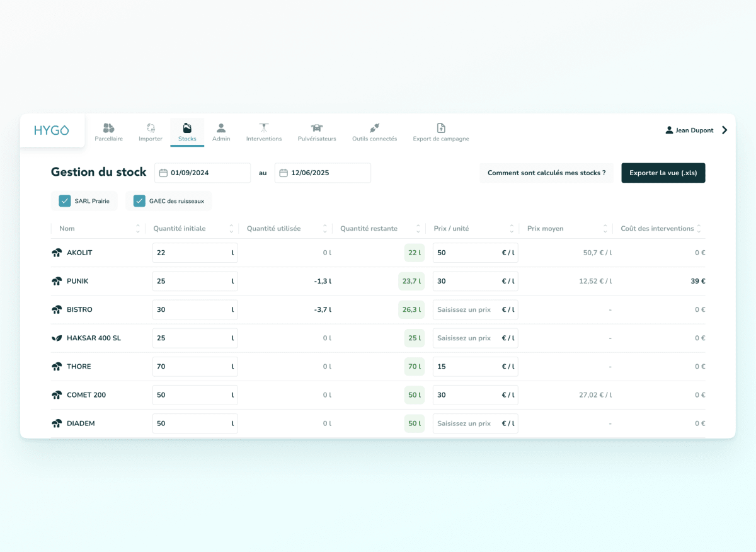Uncheck the SARL Prairie checkbox
The image size is (756, 552).
coord(64,201)
